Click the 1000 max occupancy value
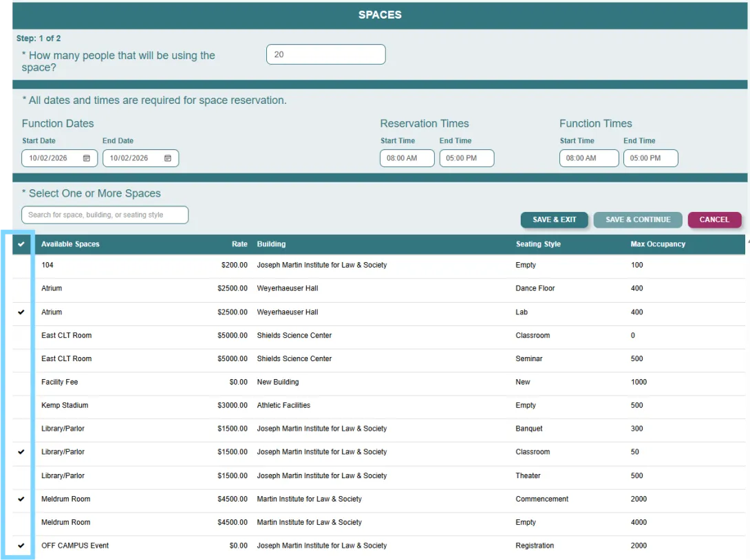The image size is (750, 560). click(639, 382)
